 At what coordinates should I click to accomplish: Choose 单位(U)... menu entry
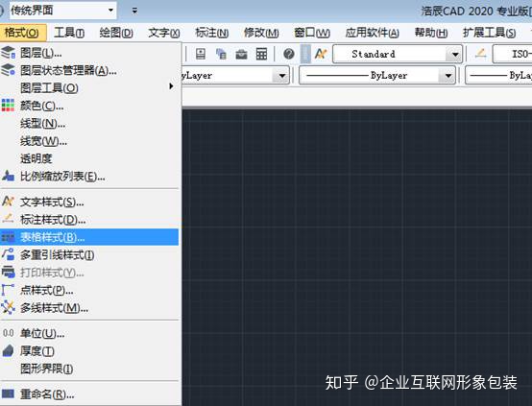coord(89,333)
